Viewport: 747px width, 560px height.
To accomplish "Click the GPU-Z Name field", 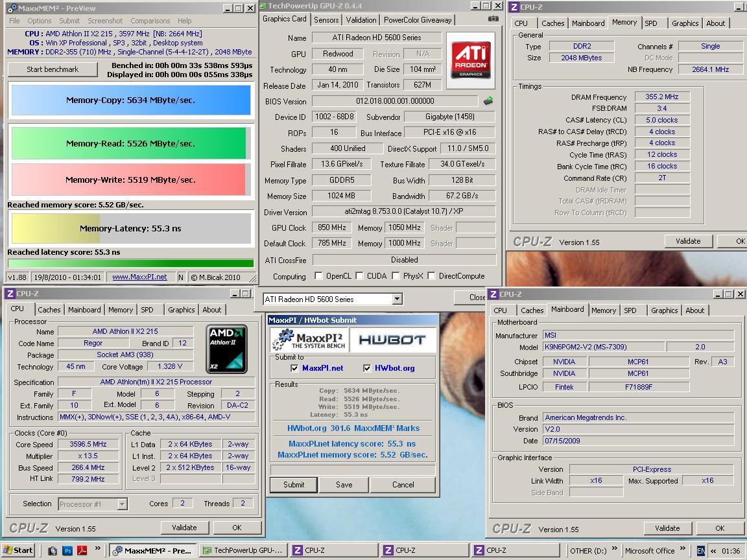I will tap(376, 38).
